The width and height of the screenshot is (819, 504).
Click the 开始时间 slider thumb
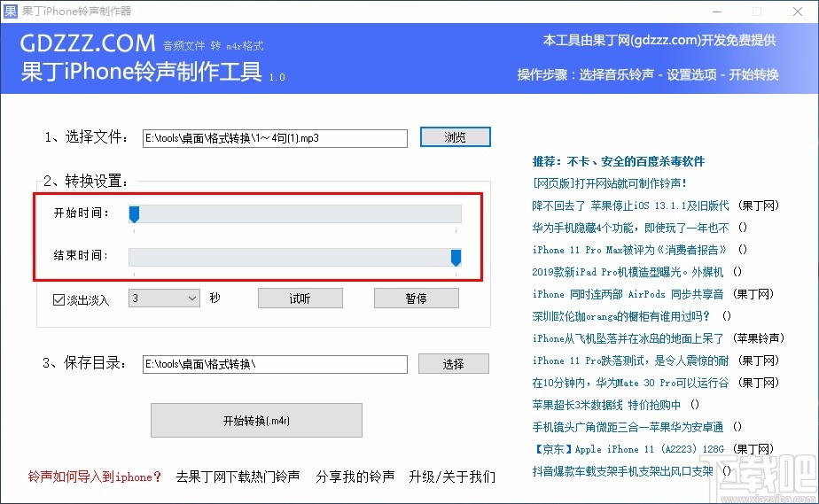tap(134, 214)
